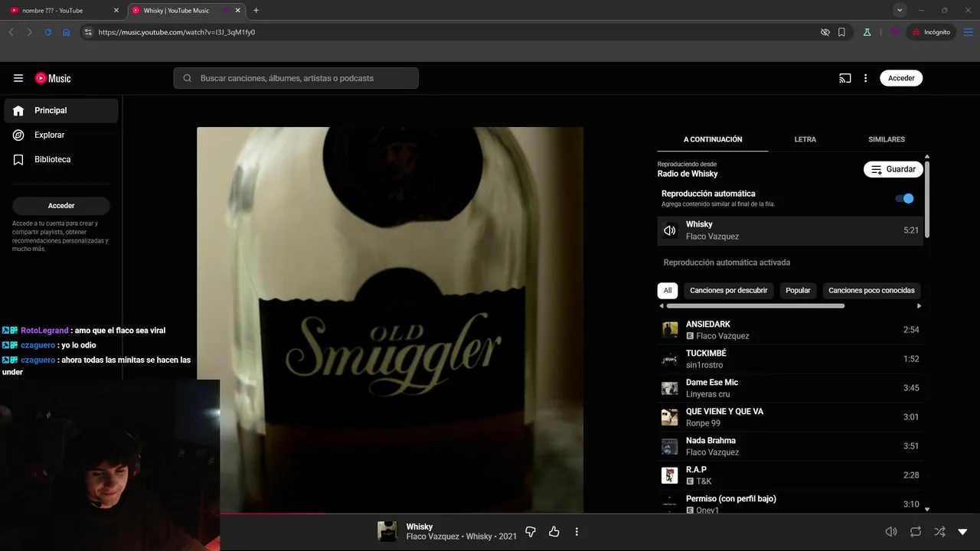Play TUCKIMBÉ by sin1rostro
980x551 pixels.
(x=790, y=359)
